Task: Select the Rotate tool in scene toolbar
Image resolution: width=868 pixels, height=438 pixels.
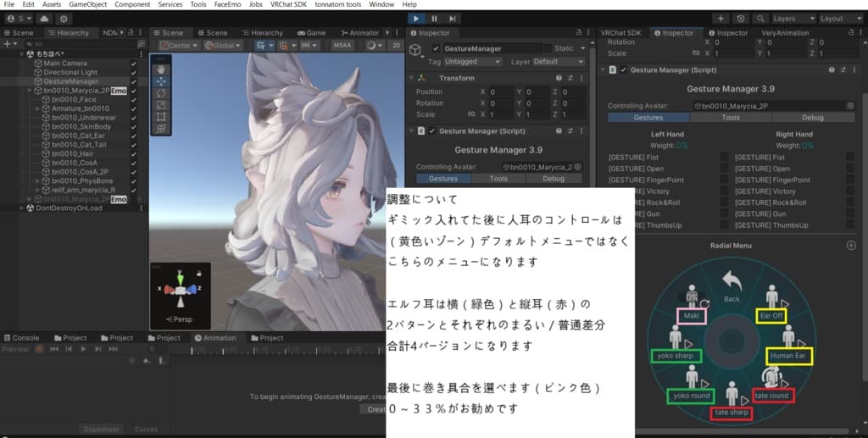Action: coord(161,93)
